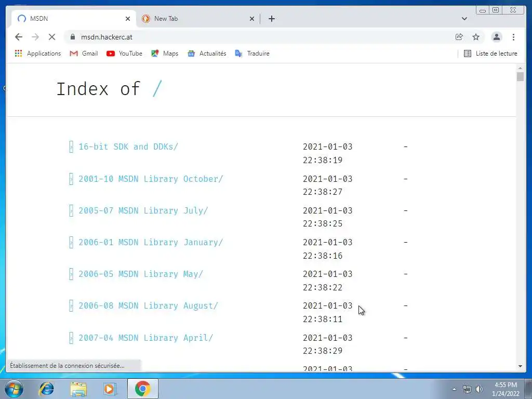Open Windows Media Player from taskbar
Viewport: 532px width, 399px height.
pos(110,389)
